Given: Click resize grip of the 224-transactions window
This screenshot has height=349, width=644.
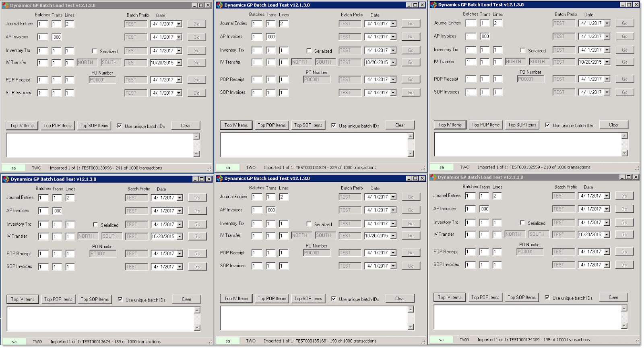Looking at the screenshot, I should tap(423, 168).
